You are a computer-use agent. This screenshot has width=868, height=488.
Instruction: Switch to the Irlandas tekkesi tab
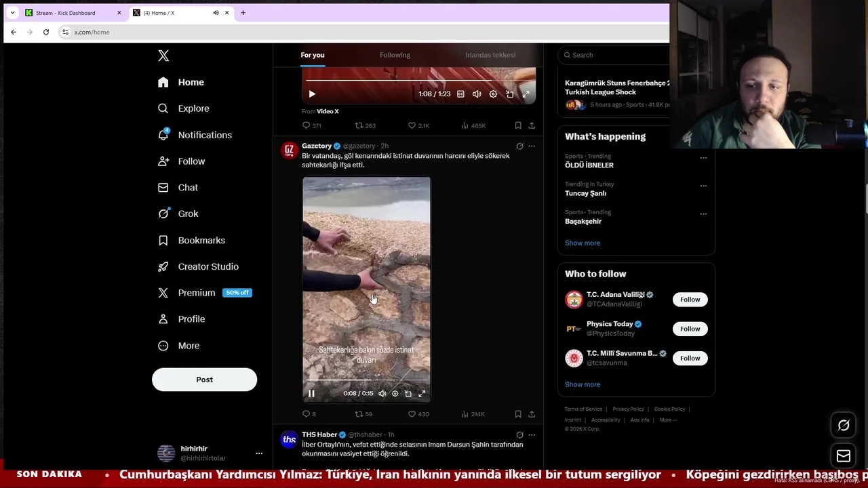pos(490,55)
